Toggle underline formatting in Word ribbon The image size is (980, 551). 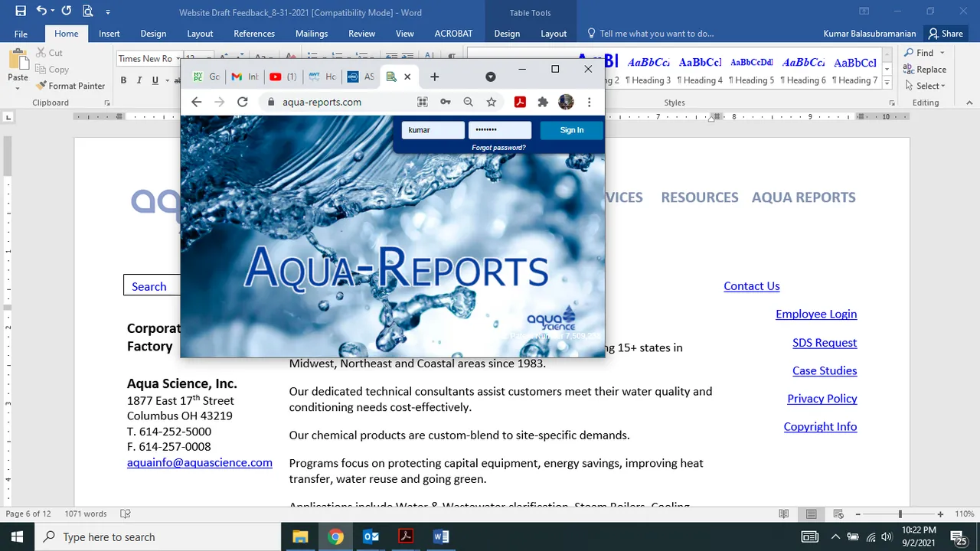(155, 80)
